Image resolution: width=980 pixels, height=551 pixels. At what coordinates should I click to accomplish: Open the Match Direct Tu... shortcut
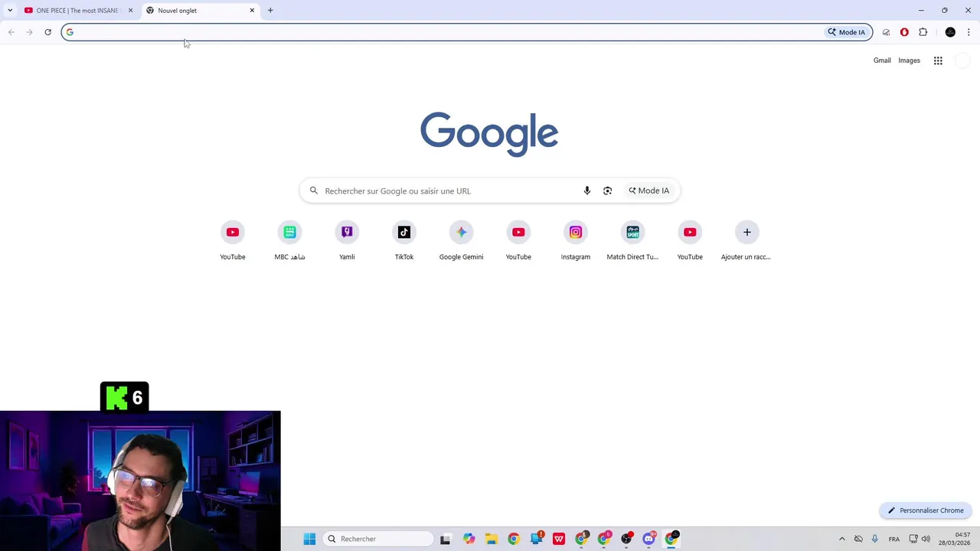point(632,241)
